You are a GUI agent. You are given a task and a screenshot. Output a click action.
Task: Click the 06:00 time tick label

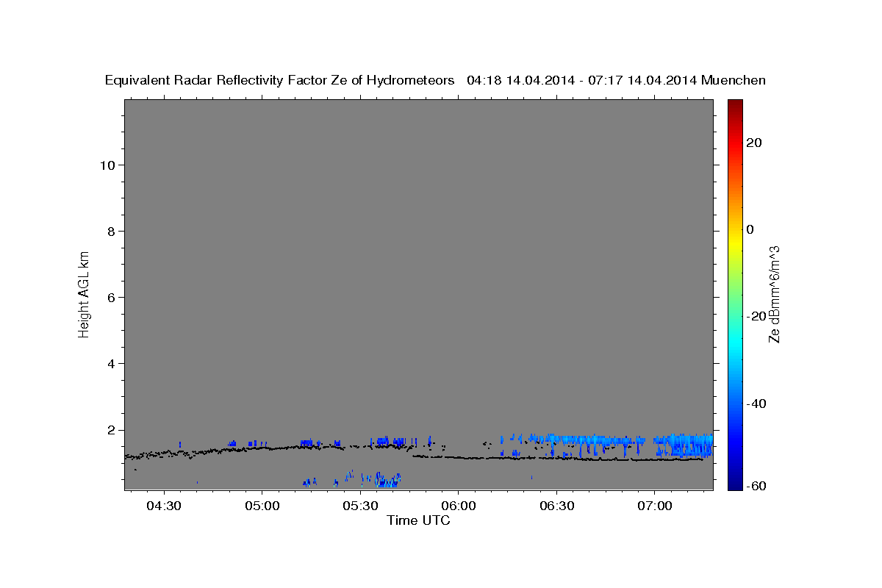click(458, 506)
